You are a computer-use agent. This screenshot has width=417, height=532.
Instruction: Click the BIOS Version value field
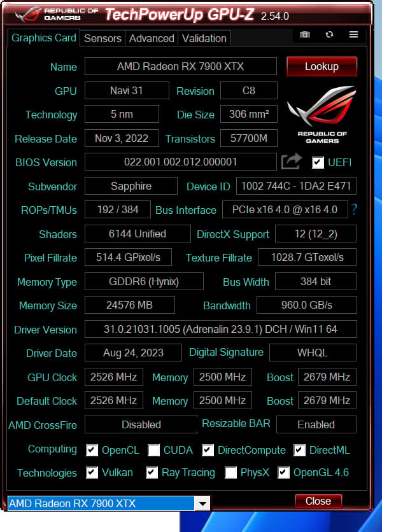pos(181,162)
